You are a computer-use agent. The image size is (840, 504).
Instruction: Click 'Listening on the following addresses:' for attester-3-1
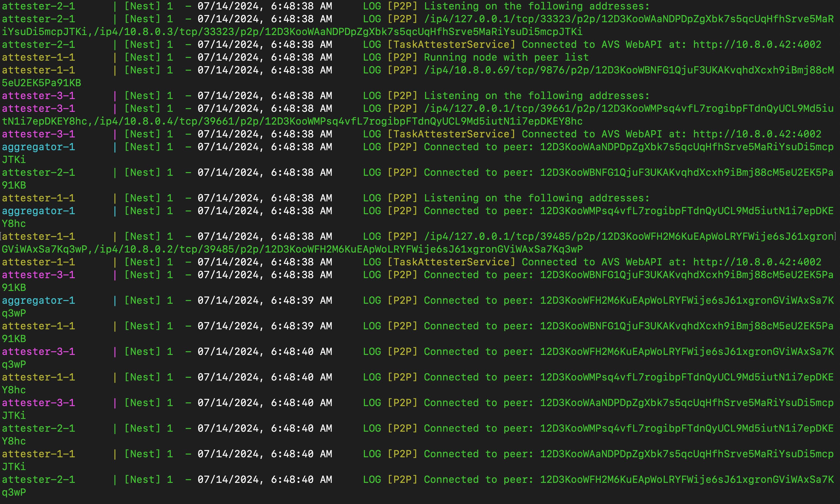point(537,96)
